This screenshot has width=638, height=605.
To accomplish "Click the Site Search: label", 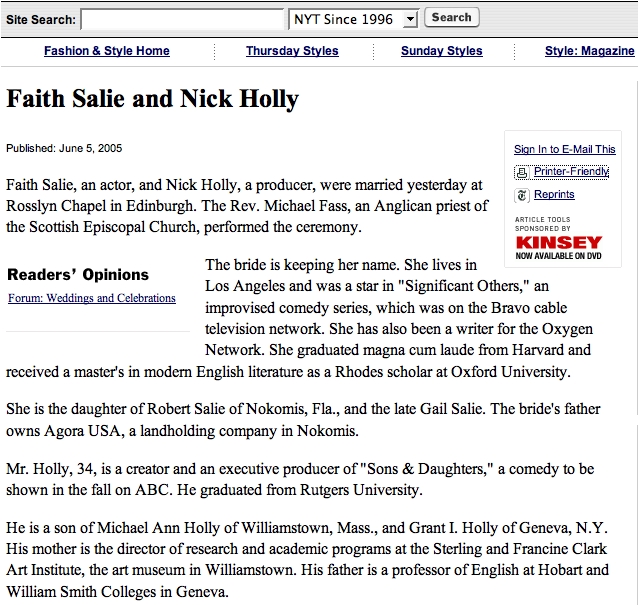I will 41,20.
